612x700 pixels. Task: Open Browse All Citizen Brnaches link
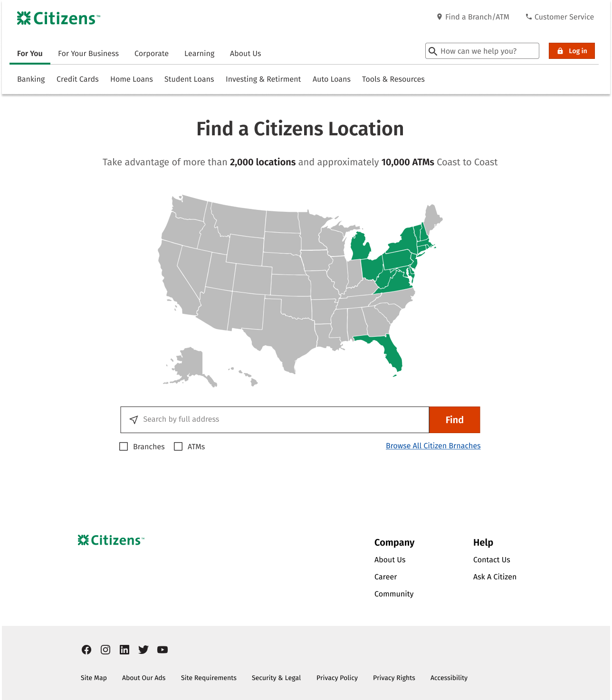coord(433,446)
